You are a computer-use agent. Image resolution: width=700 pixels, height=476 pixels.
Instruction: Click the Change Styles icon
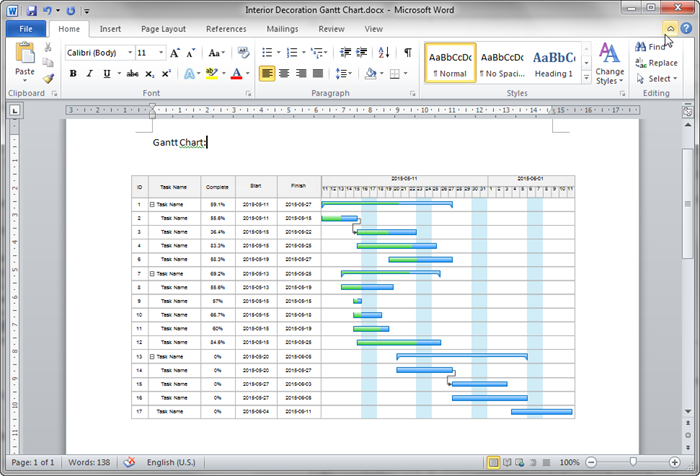609,62
